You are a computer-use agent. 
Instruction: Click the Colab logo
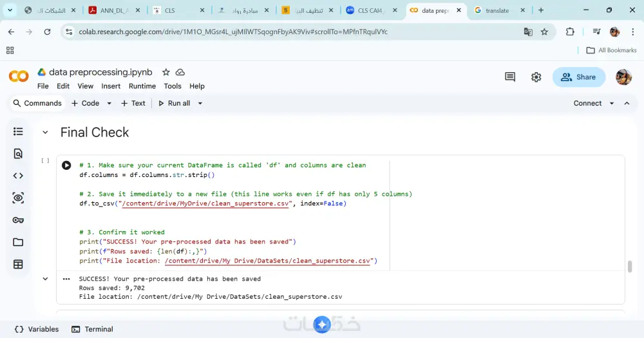[x=19, y=77]
